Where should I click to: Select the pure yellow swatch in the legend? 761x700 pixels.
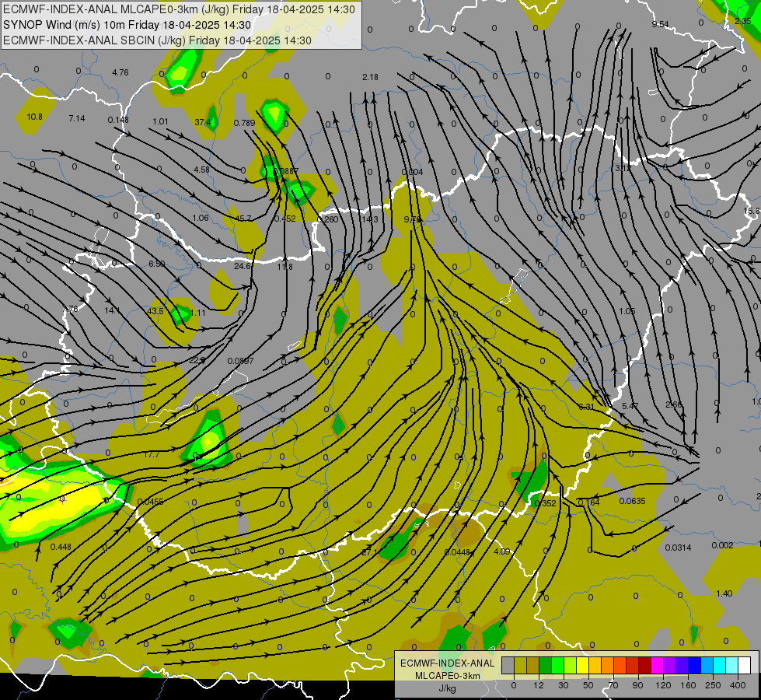point(582,665)
